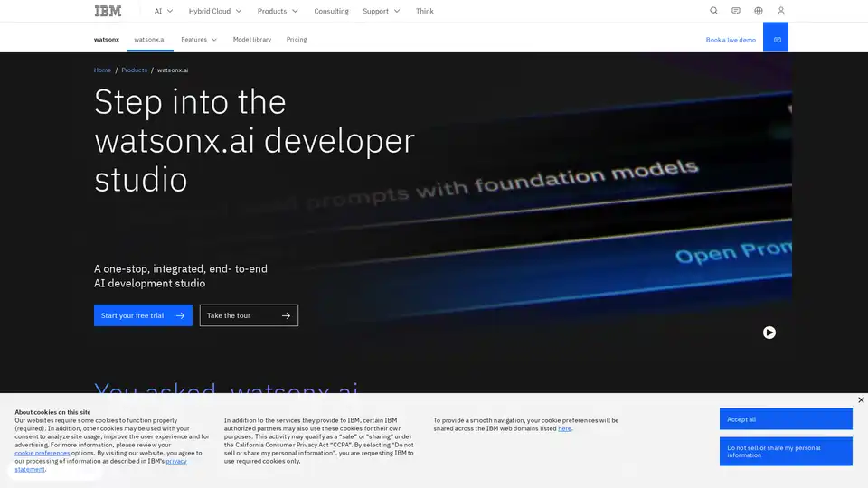
Task: Close the cookie banner
Action: [861, 399]
